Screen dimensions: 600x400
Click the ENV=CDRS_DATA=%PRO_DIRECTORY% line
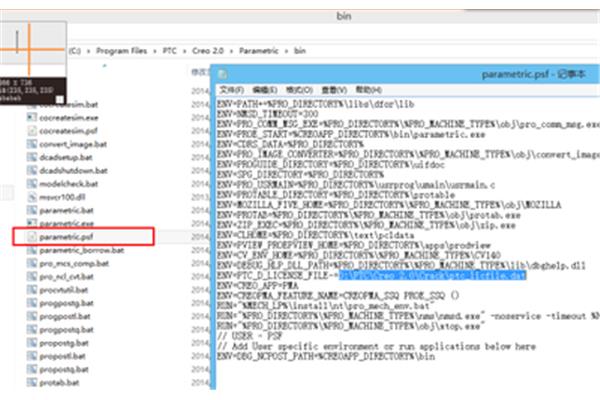pyautogui.click(x=290, y=144)
